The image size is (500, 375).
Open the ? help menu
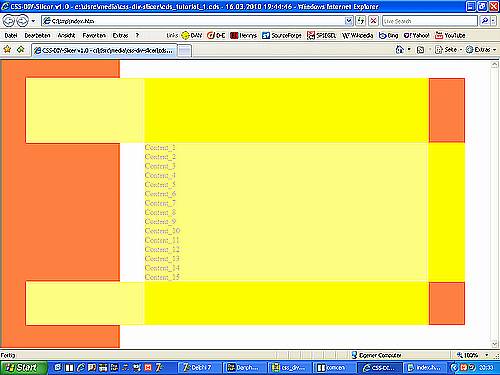tap(137, 35)
